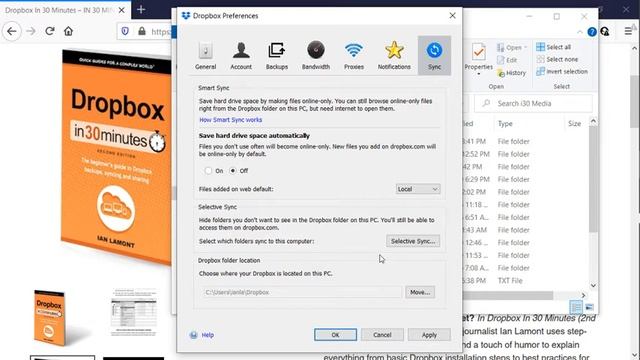
Task: Open the Account preferences tab
Action: click(241, 56)
